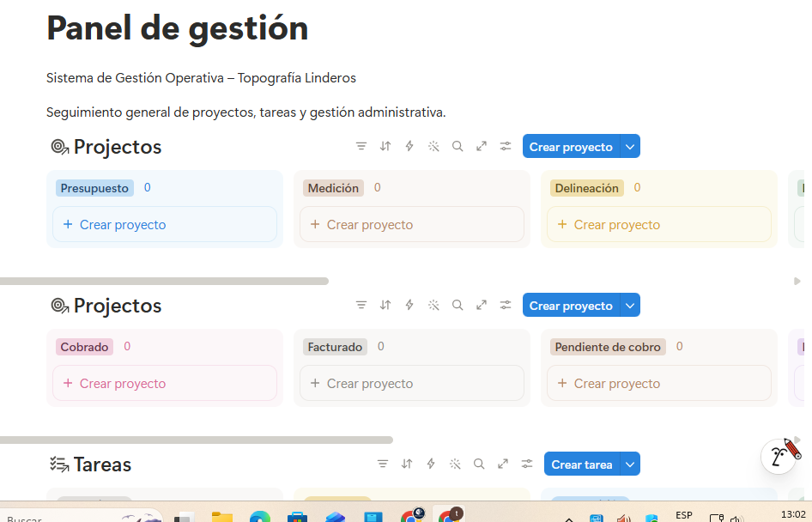The image size is (812, 522).
Task: Click the Facturado status tag
Action: (x=335, y=347)
